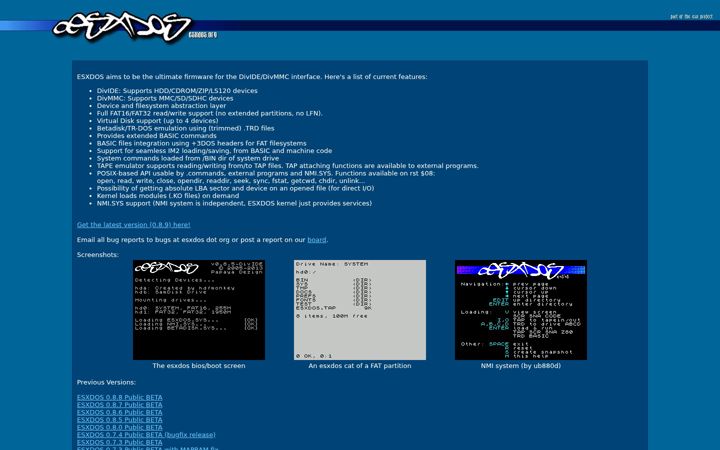720x450 pixels.
Task: Click the 'Previous Versions:' heading
Action: point(106,382)
